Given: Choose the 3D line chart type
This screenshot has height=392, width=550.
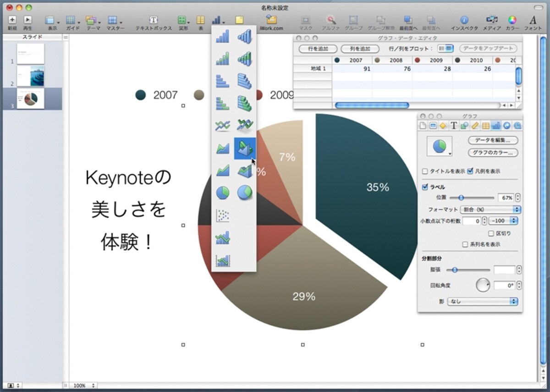Looking at the screenshot, I should 245,125.
